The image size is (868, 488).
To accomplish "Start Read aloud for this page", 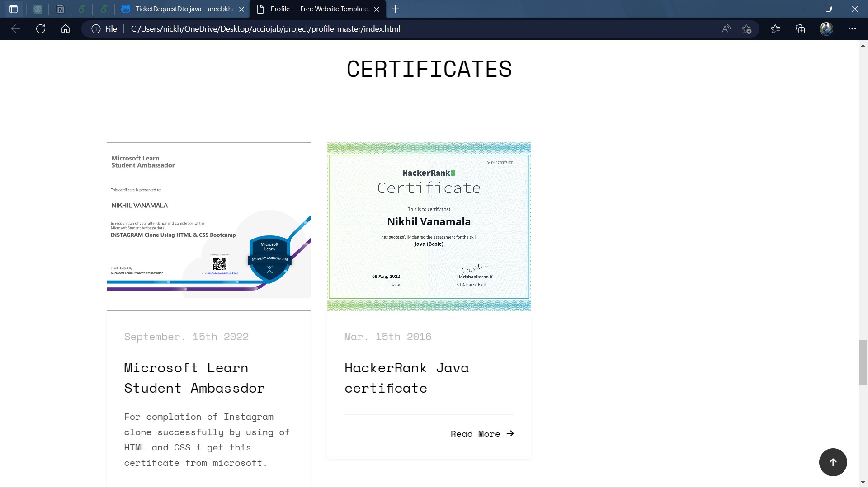I will [726, 28].
